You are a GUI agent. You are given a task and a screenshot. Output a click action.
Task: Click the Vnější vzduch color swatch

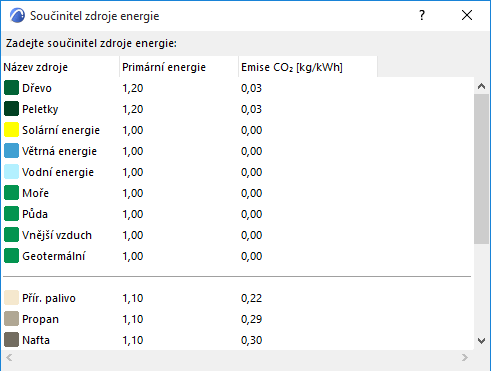click(11, 235)
